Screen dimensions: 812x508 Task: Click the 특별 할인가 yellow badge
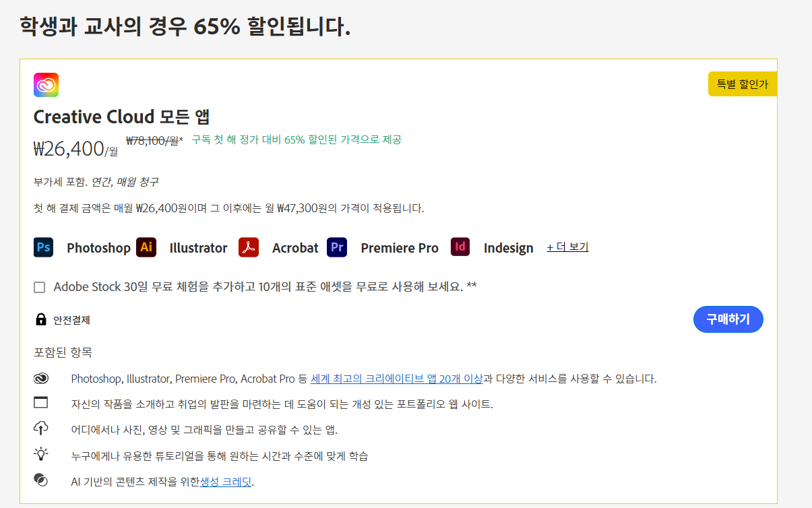(x=743, y=84)
